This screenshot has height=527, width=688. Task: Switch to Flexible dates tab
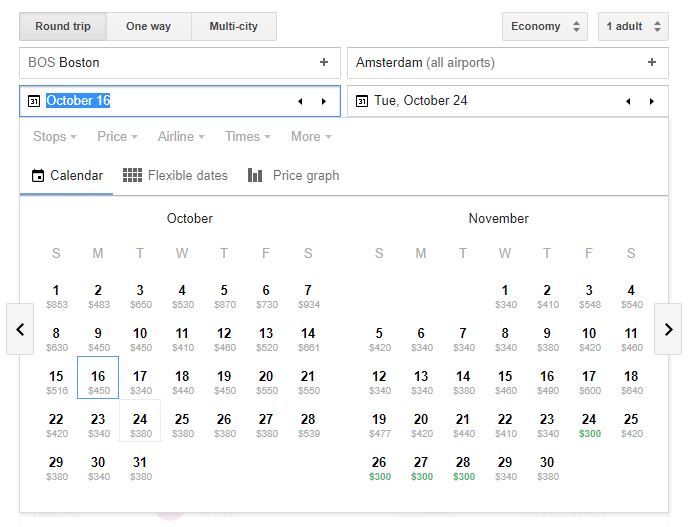(175, 175)
